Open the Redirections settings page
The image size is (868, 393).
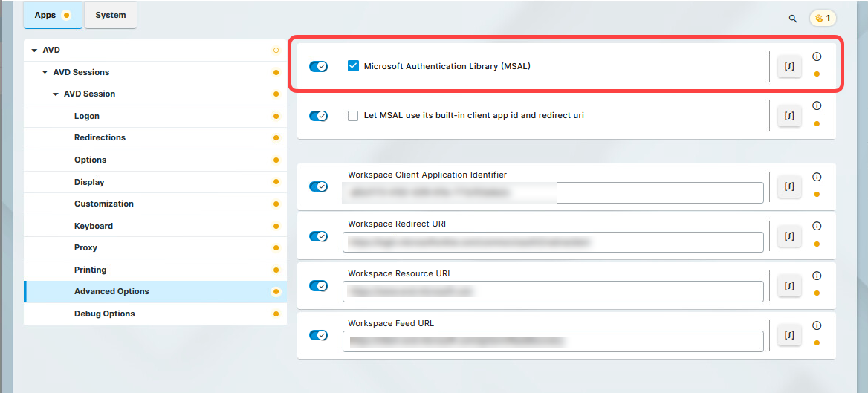pos(100,137)
